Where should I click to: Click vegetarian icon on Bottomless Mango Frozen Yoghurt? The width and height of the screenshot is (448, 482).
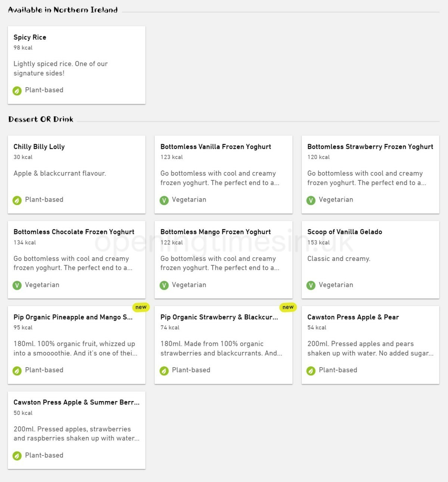click(x=164, y=285)
